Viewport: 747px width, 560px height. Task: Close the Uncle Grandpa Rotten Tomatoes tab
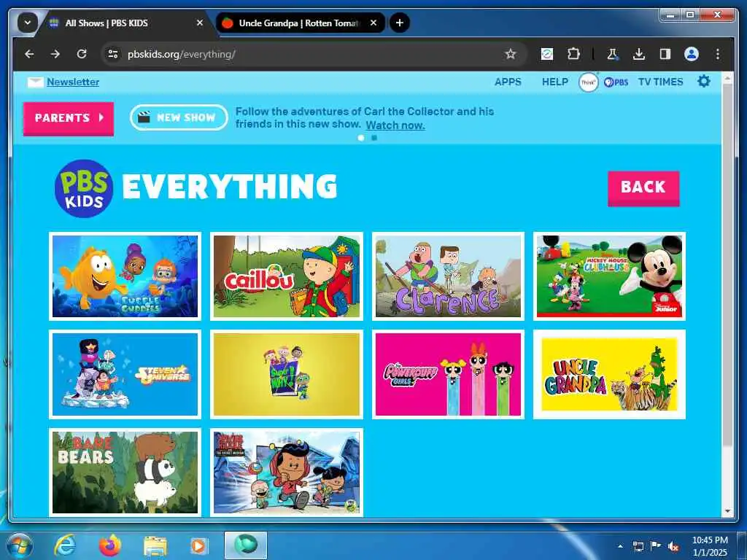click(x=373, y=23)
